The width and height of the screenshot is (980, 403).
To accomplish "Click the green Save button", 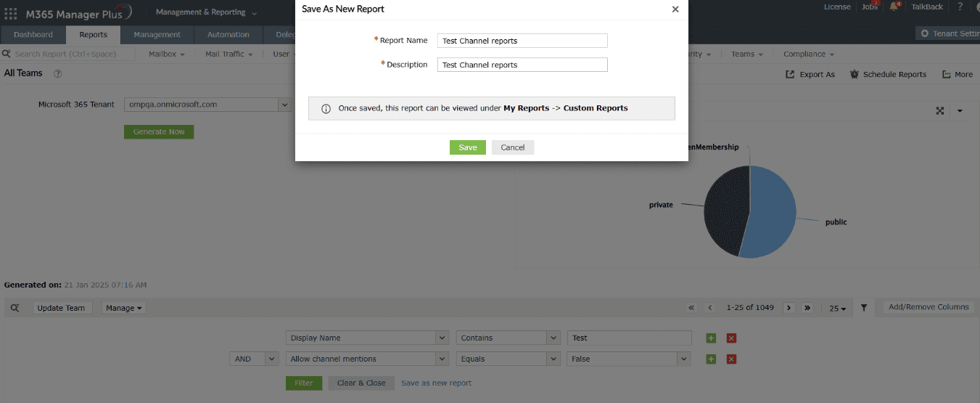I will pyautogui.click(x=468, y=147).
